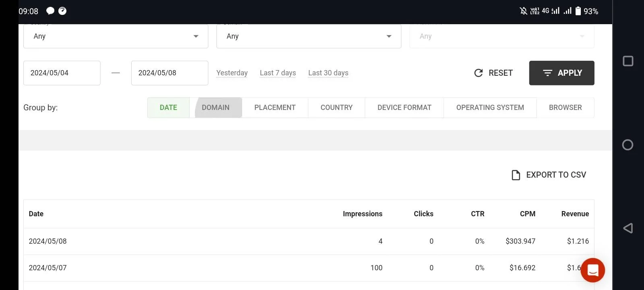Tap the 09:08 clock in status bar
This screenshot has height=290, width=644.
click(x=29, y=11)
